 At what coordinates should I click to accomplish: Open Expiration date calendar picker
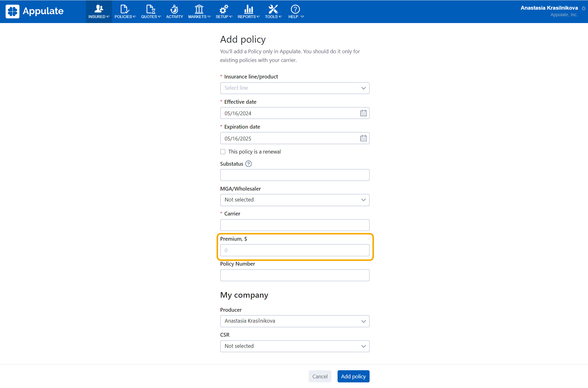(363, 138)
